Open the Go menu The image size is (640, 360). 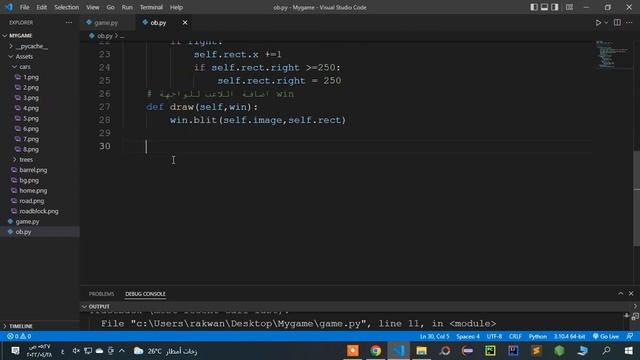(x=110, y=7)
